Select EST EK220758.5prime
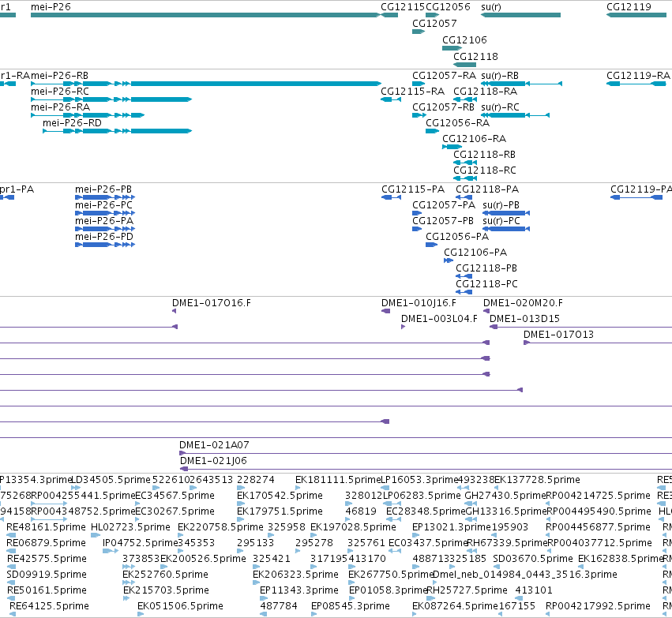 [x=221, y=526]
